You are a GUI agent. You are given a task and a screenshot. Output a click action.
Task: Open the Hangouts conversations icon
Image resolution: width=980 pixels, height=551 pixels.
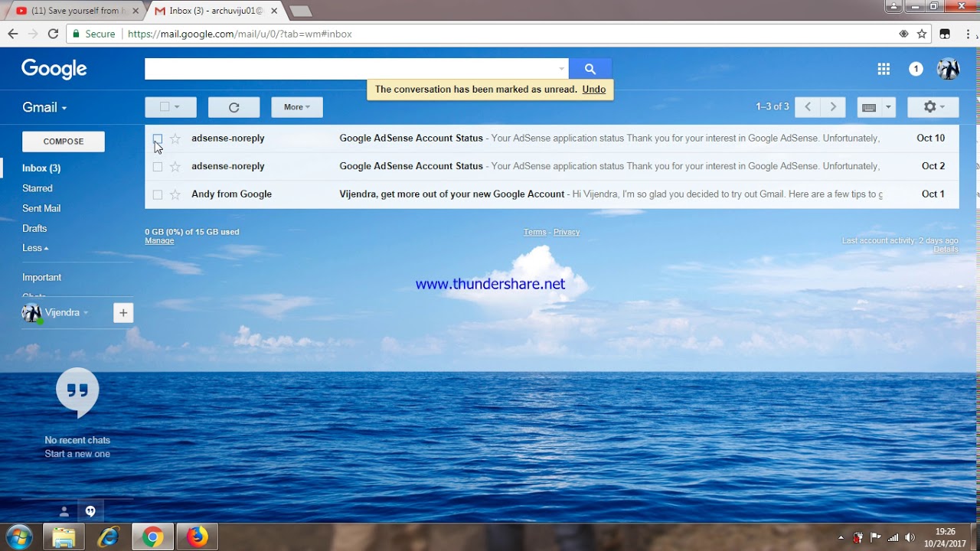click(90, 511)
